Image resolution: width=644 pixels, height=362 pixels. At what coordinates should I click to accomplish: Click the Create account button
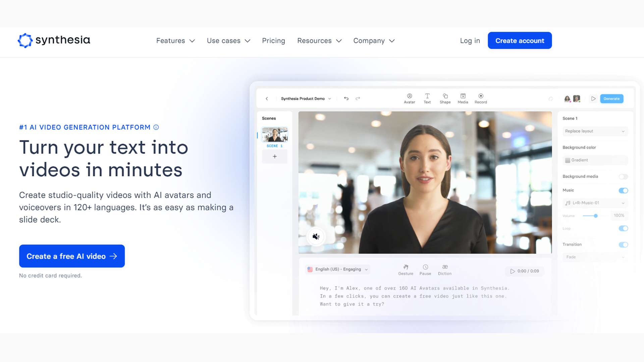tap(520, 41)
